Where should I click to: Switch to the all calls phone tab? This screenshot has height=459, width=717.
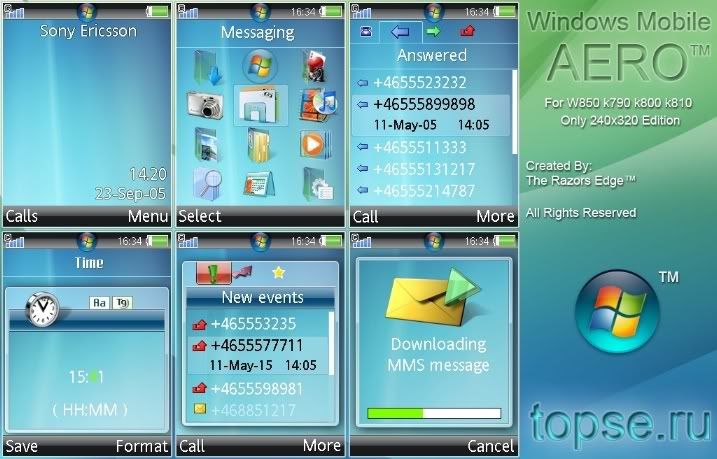pos(365,32)
